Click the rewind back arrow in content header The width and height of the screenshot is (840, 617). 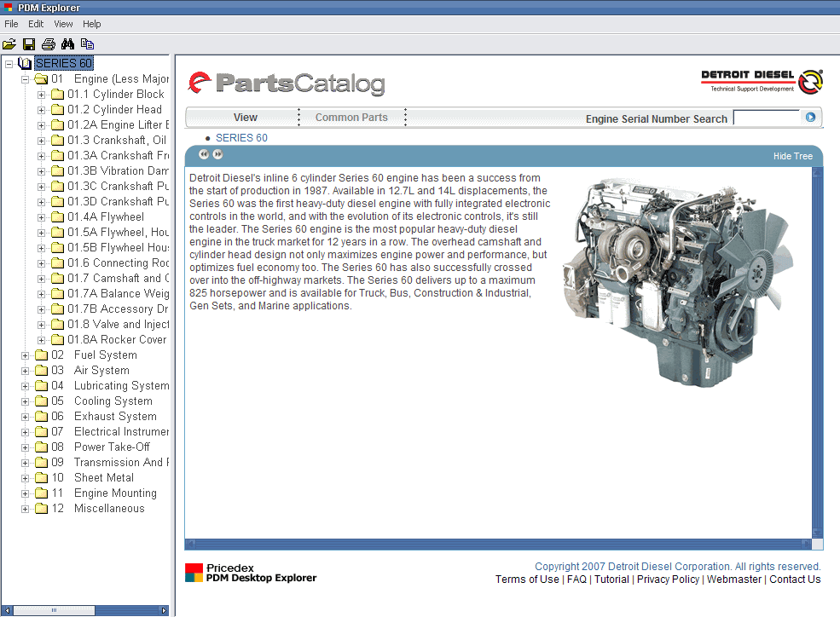[204, 154]
